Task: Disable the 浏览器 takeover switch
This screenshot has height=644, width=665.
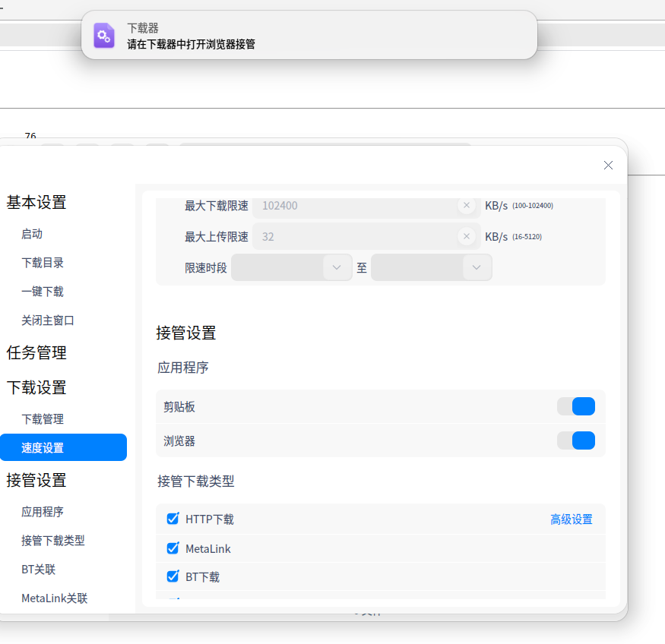Action: [576, 440]
